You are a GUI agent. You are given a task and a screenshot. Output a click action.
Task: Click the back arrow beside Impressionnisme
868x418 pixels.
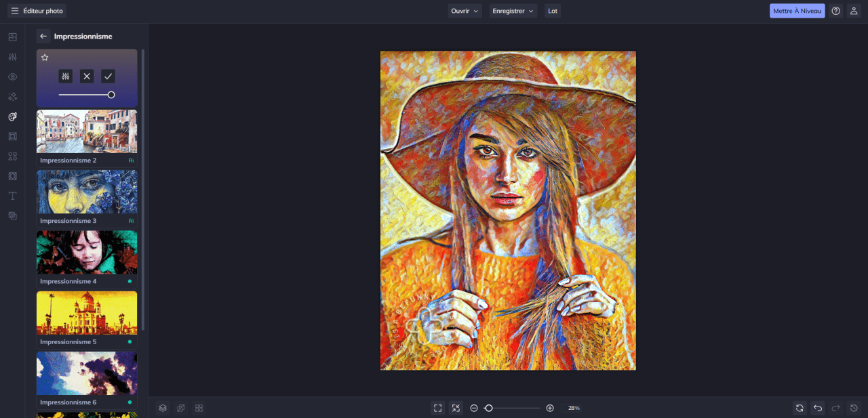(43, 37)
